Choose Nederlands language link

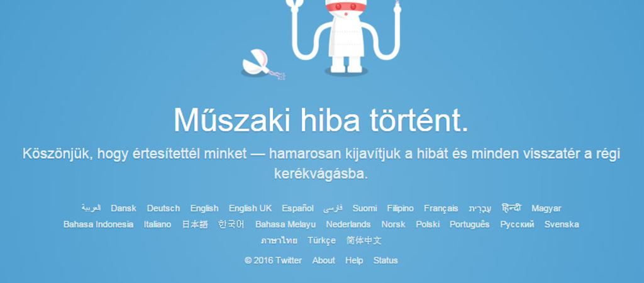(x=348, y=225)
